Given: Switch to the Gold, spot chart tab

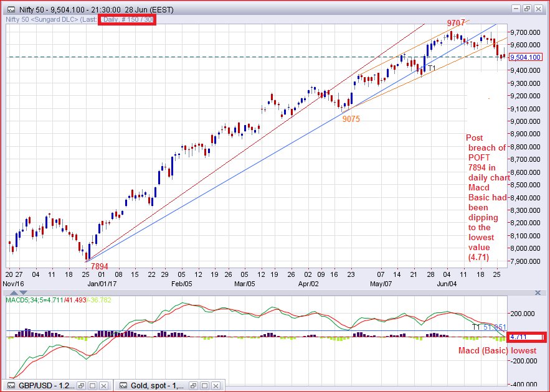Looking at the screenshot, I should coord(157,386).
